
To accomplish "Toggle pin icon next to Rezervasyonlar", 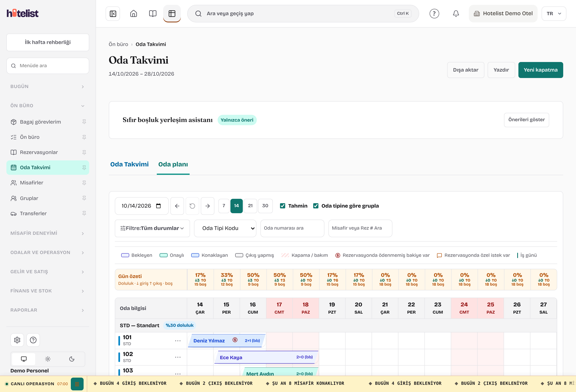I will (84, 152).
